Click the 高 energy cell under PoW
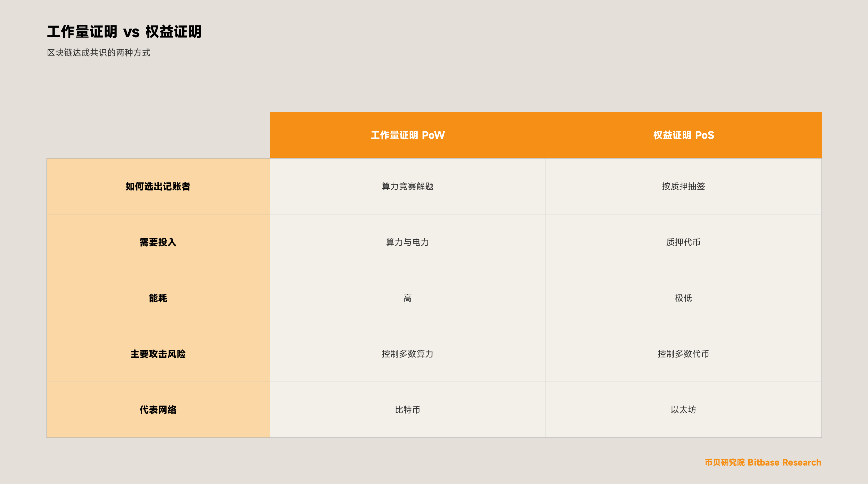Viewport: 868px width, 484px height. (x=407, y=298)
